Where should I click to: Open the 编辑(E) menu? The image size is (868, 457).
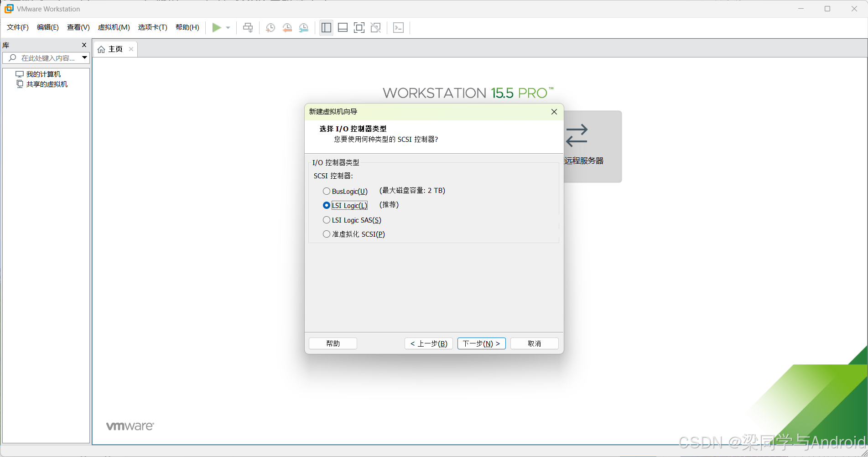click(x=48, y=27)
